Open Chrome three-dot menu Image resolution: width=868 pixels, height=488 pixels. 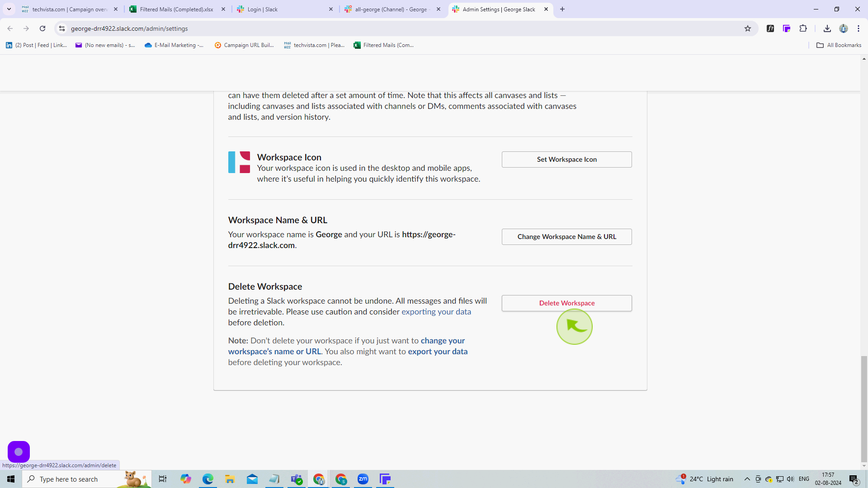click(x=859, y=28)
